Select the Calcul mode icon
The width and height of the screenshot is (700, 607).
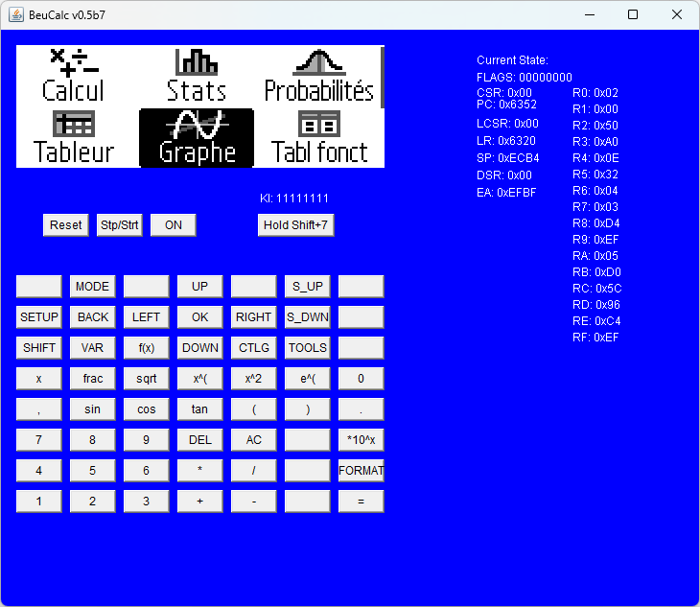point(73,76)
